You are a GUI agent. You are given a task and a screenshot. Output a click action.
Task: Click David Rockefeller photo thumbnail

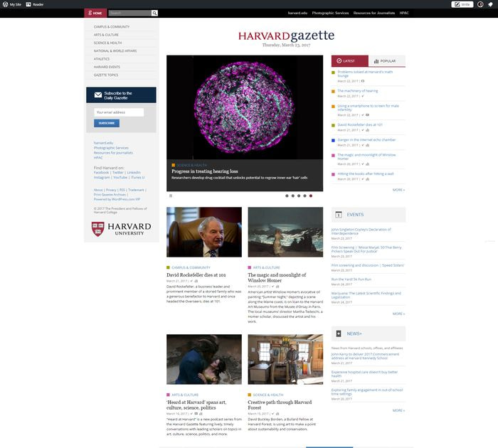coord(204,232)
